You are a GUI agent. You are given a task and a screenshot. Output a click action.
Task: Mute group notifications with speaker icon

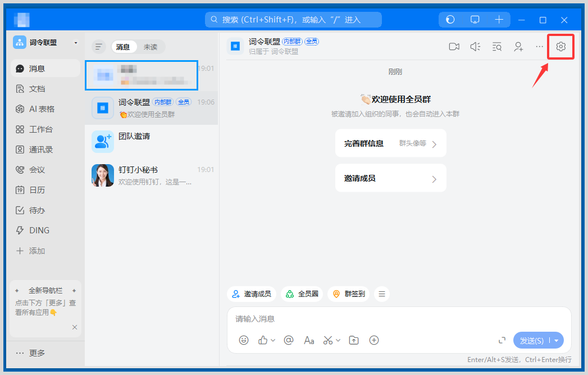point(475,47)
